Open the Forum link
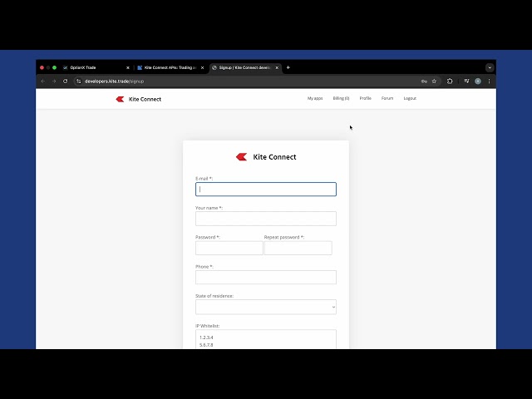Screen dimensions: 532x399 pos(387,98)
